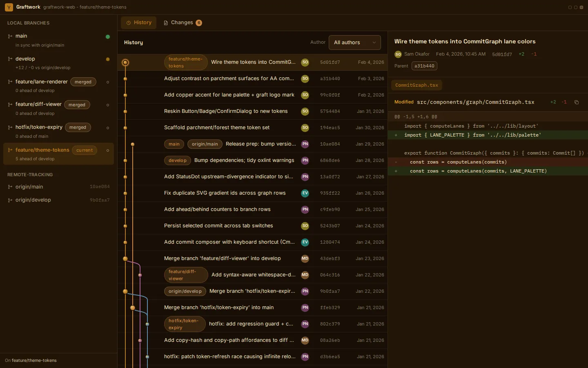Click the develop tag on commit 6868de6
Screen dimensions: 588x368
coord(178,160)
